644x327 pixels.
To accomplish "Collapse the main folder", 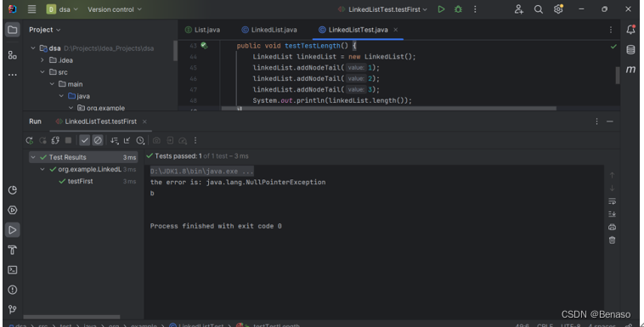I will [52, 84].
